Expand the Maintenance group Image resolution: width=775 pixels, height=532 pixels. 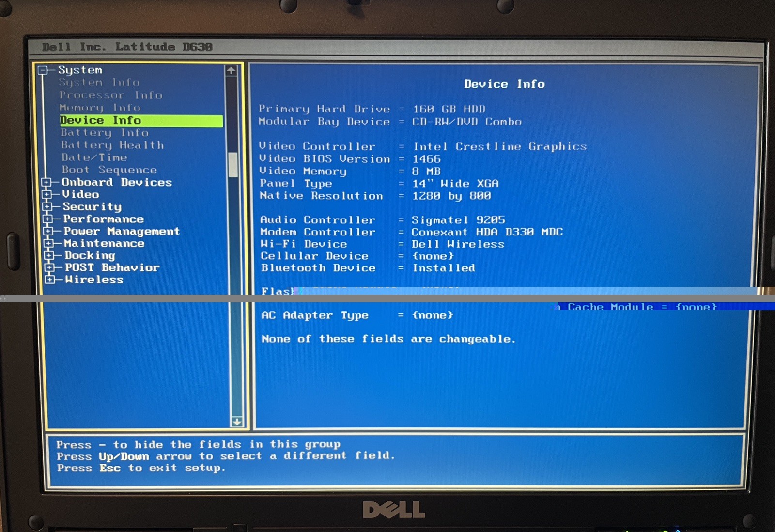(x=48, y=243)
